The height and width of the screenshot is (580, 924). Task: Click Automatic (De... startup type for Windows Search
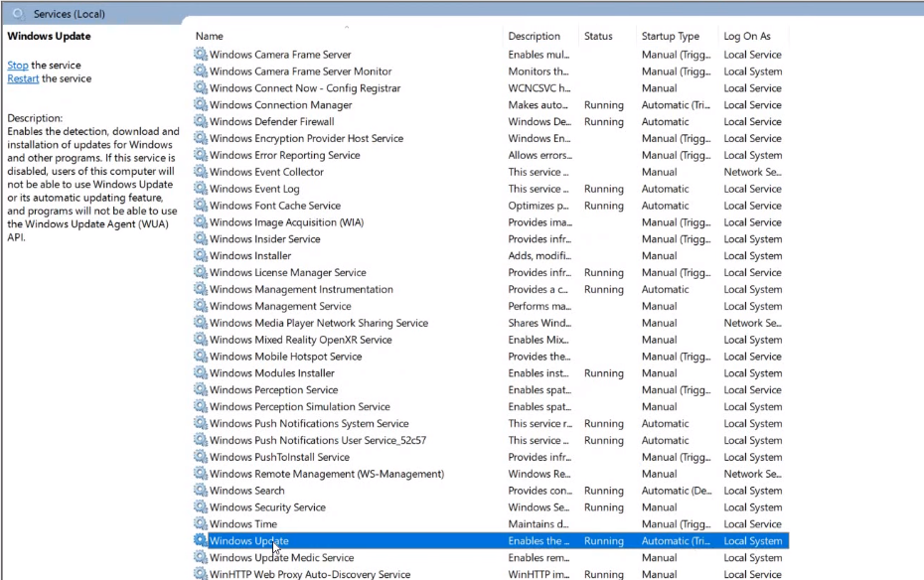[x=676, y=491]
